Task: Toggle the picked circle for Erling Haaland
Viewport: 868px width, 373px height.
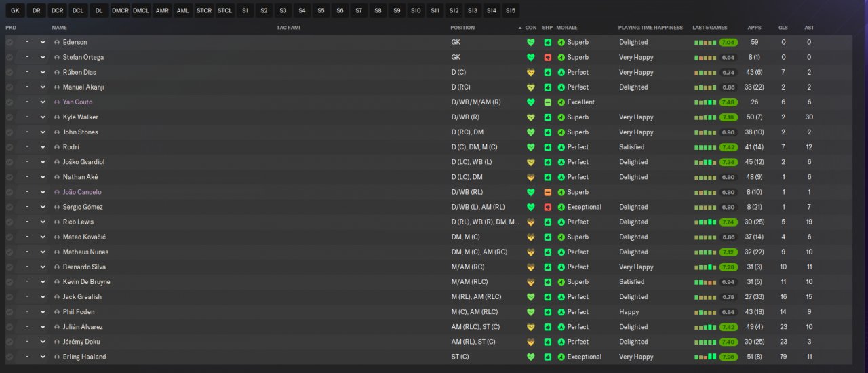Action: tap(9, 357)
